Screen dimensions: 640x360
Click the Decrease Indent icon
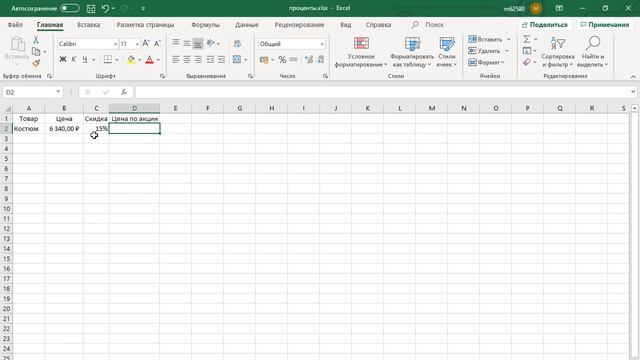[210, 60]
